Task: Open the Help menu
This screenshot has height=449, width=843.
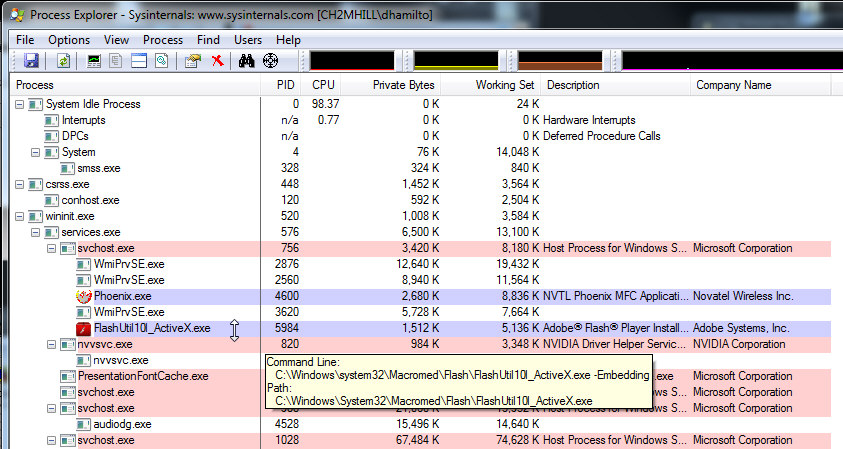Action: (x=288, y=40)
